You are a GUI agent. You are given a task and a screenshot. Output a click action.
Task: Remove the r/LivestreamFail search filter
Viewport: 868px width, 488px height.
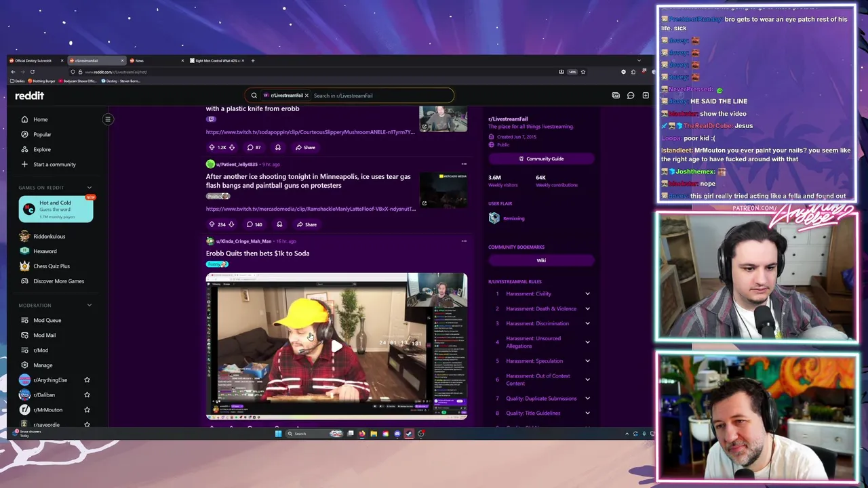point(307,96)
